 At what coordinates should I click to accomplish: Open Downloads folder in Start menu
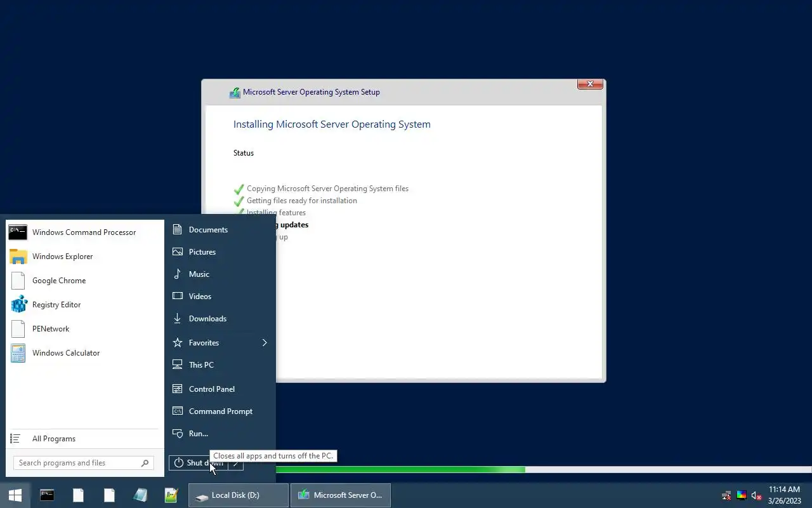tap(220, 319)
